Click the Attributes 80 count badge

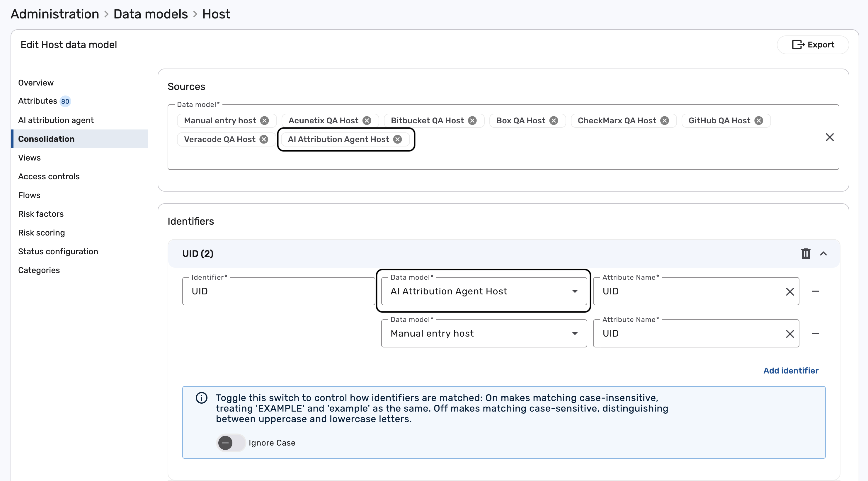coord(65,101)
